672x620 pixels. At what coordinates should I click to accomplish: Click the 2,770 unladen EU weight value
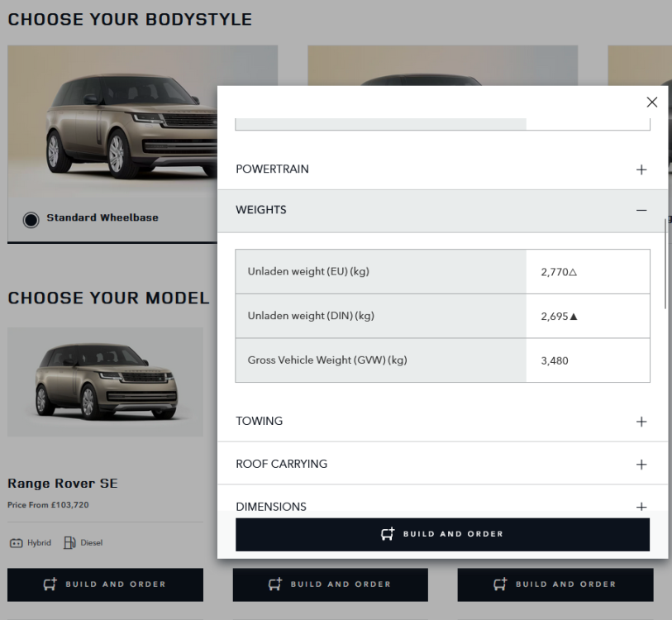[x=555, y=272]
